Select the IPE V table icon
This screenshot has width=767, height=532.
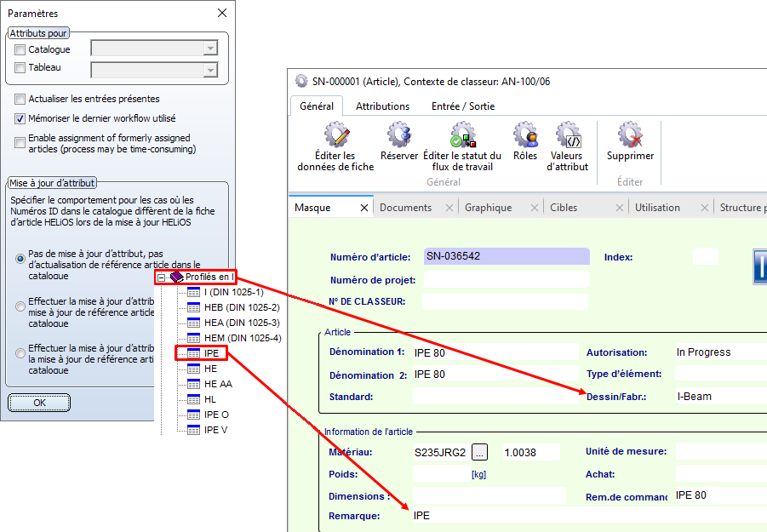pyautogui.click(x=194, y=430)
